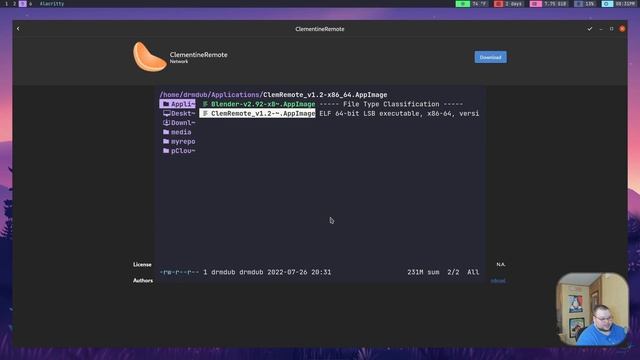Select the Appli~ folder in the file manager

tap(178, 104)
